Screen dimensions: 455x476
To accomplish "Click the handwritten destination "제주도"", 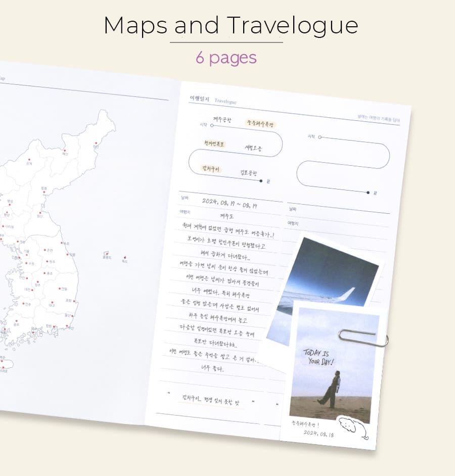I will (226, 216).
